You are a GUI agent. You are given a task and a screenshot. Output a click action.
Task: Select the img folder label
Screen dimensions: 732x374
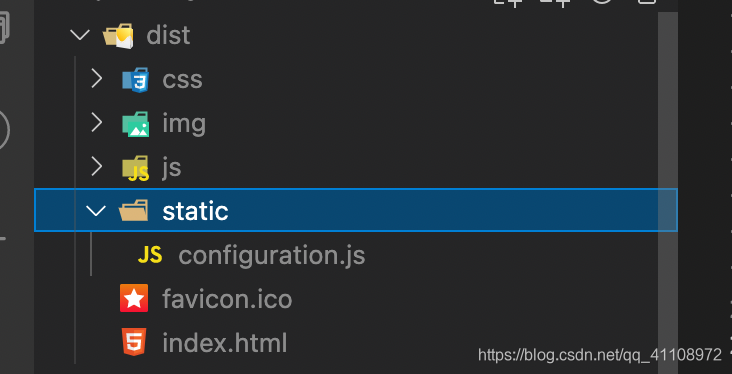pos(184,124)
